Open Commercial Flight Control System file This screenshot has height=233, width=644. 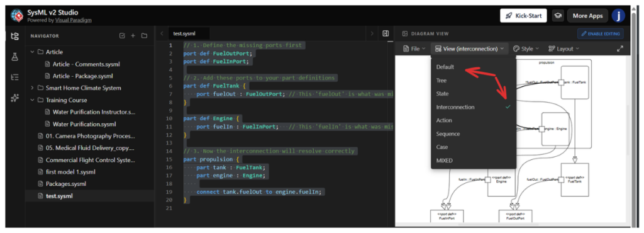pyautogui.click(x=90, y=160)
